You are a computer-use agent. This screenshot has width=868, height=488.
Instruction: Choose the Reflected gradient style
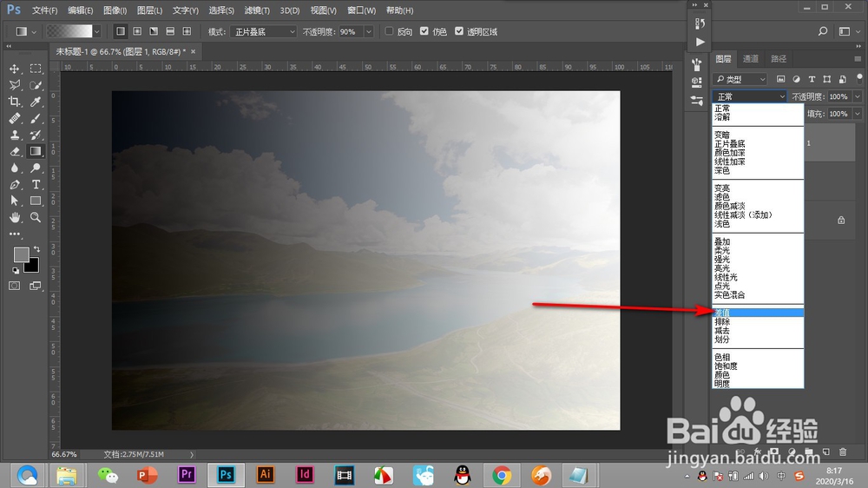pyautogui.click(x=170, y=31)
